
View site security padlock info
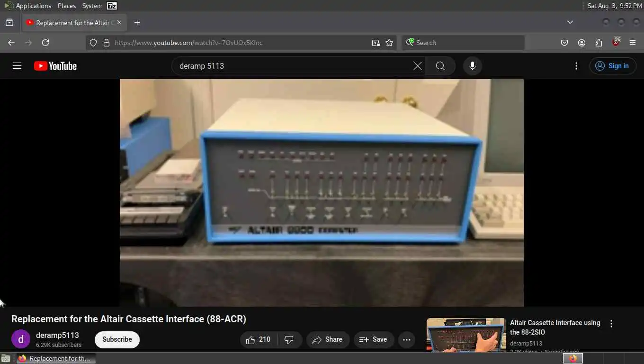pos(106,43)
